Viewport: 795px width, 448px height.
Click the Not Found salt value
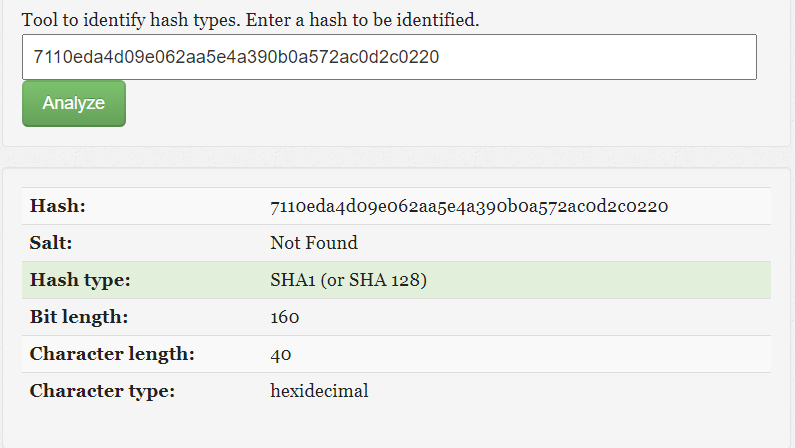coord(314,243)
